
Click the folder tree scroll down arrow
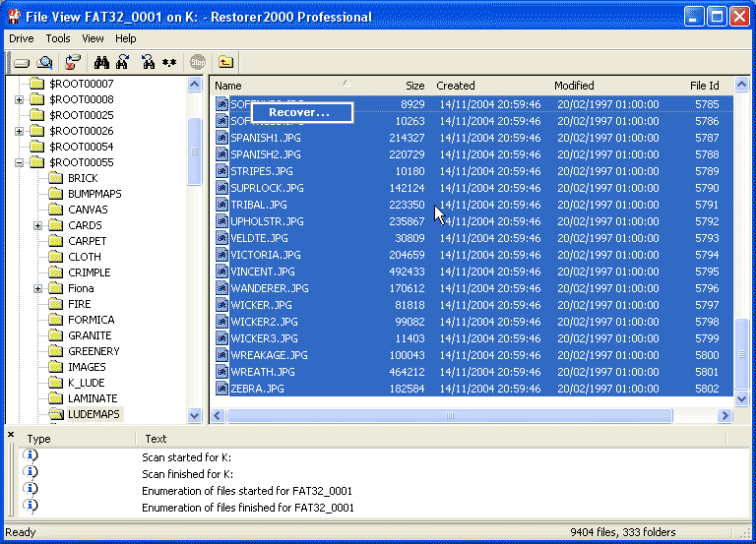point(194,415)
